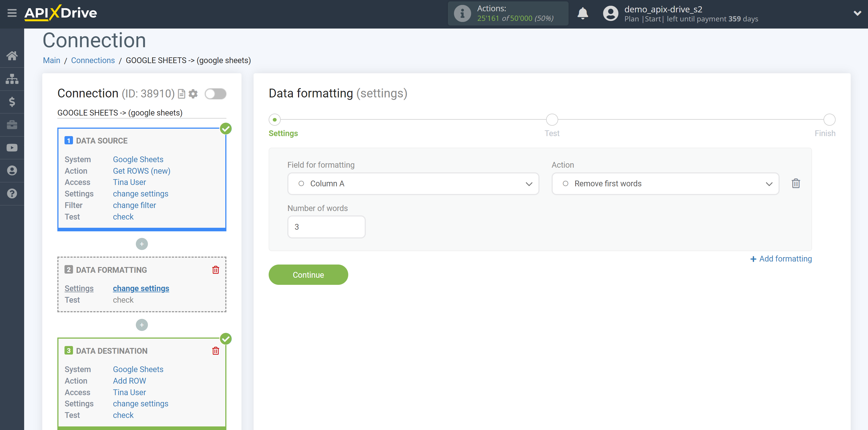Click the Connections breadcrumb link
This screenshot has height=430, width=868.
click(92, 60)
